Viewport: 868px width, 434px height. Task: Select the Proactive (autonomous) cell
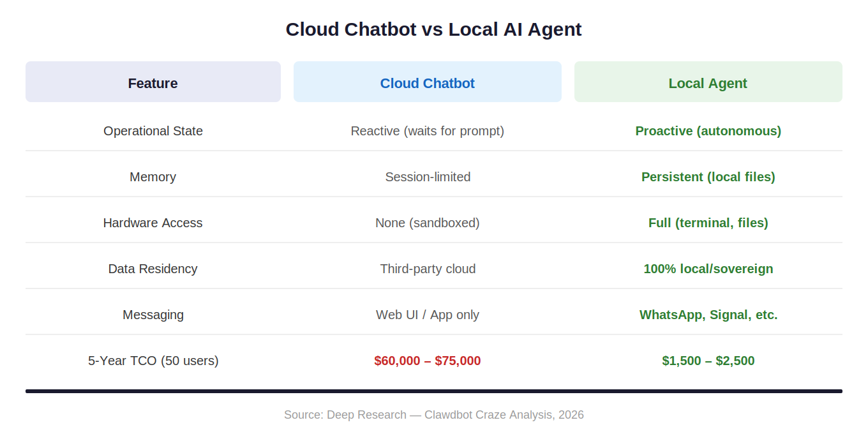tap(708, 131)
